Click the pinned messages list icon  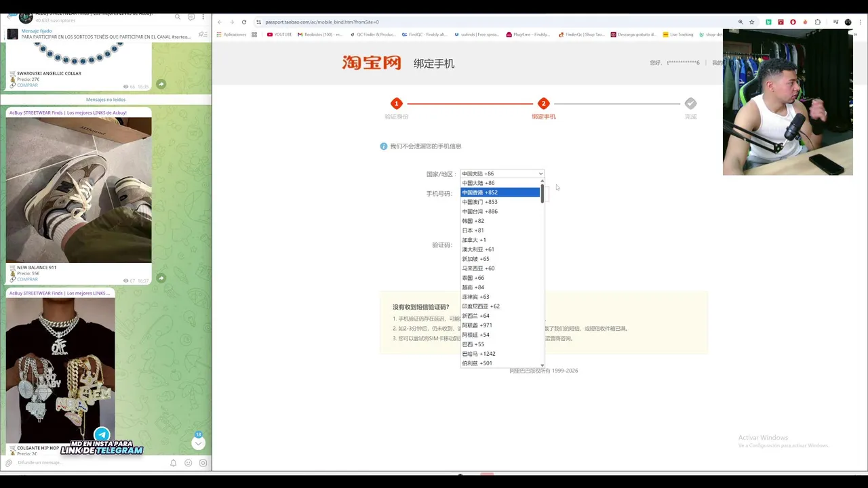pos(202,34)
